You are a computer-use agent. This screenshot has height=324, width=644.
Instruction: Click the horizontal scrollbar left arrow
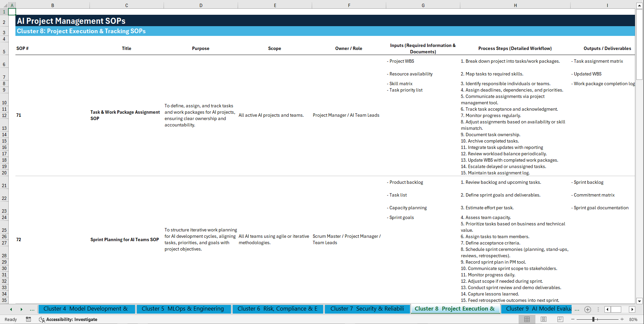(x=607, y=310)
